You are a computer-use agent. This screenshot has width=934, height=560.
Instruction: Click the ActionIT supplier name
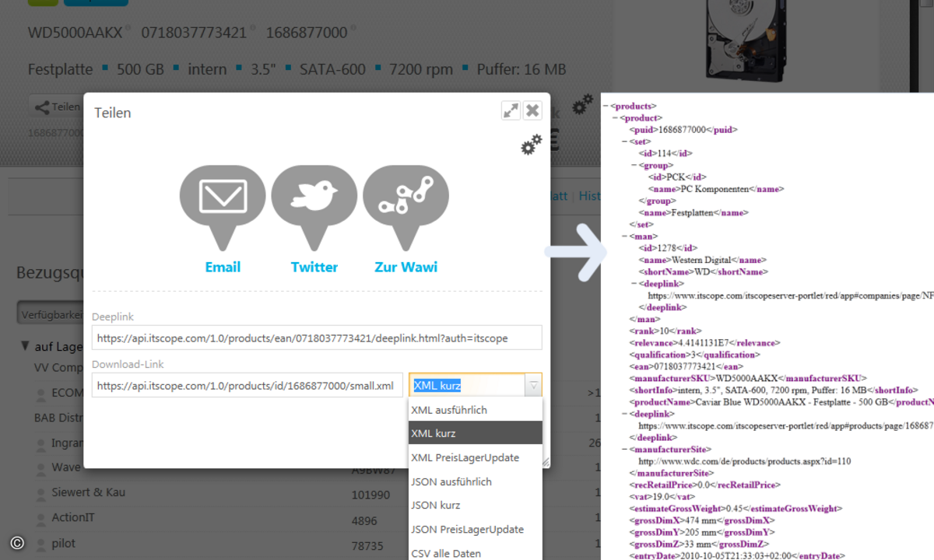(72, 518)
